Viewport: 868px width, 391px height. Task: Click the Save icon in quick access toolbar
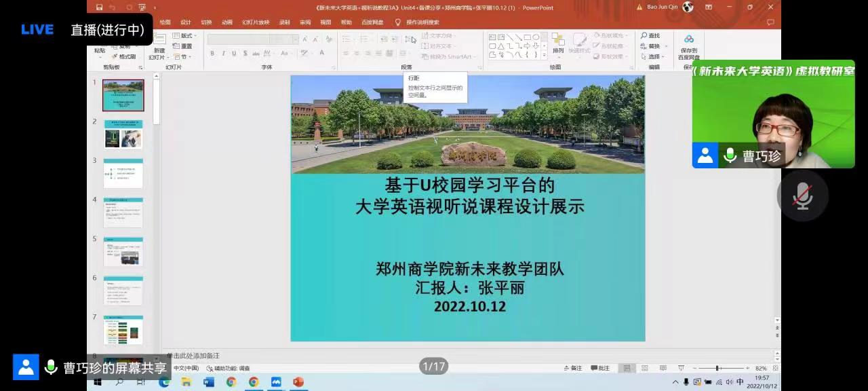click(x=100, y=7)
